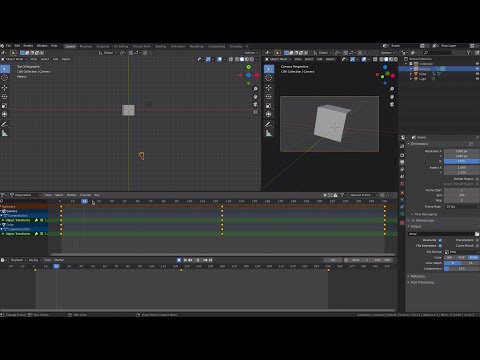
Task: Select the Rotate tool in camera viewport
Action: tap(269, 97)
